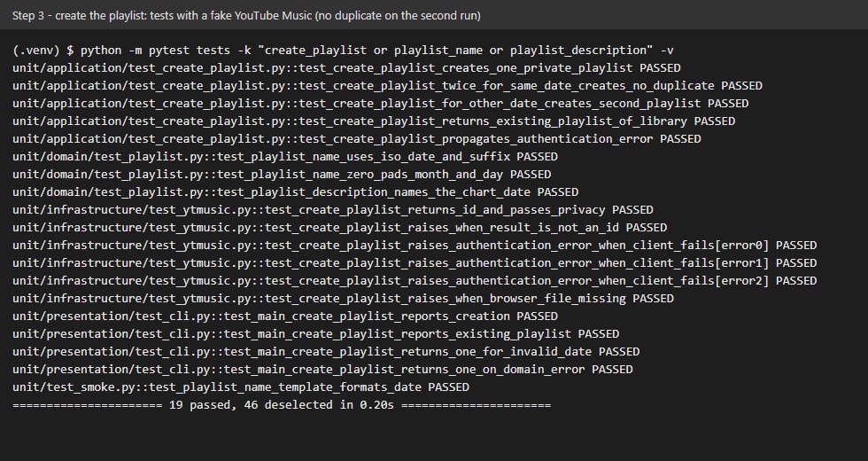
Task: Click test_create_playlist_creates_one_private_playlist result line
Action: 346,67
